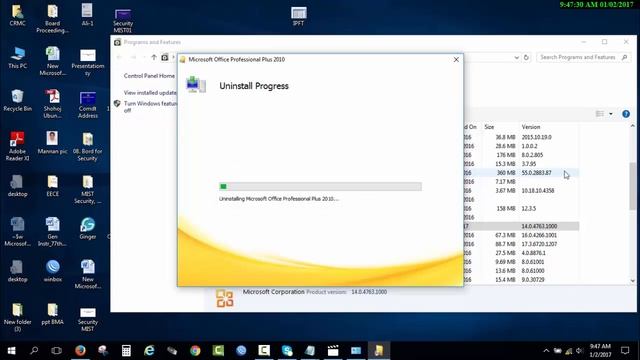Open 08. Bord for Security folder

87,147
